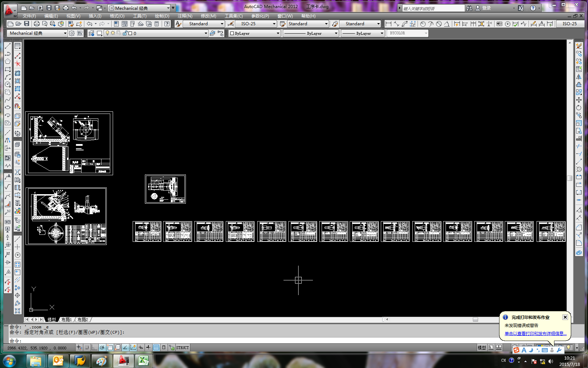Open the 文件(F) menu
Screen dimensions: 588x368
(x=29, y=16)
